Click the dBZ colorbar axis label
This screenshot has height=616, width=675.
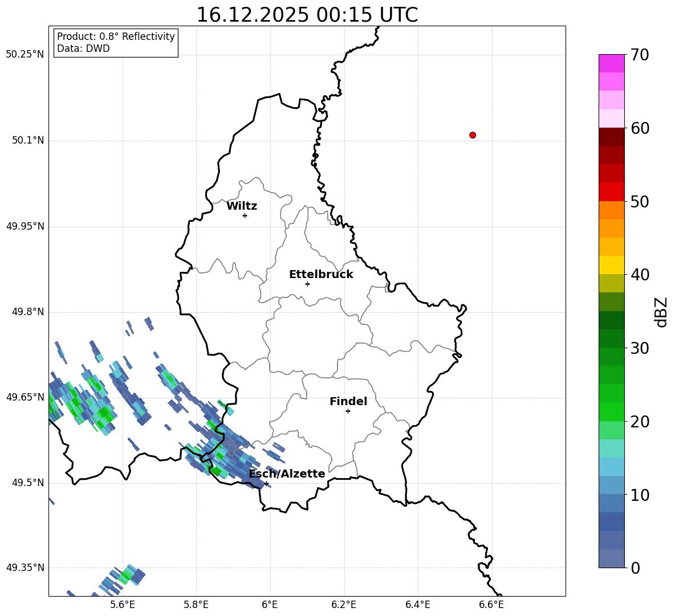[661, 312]
